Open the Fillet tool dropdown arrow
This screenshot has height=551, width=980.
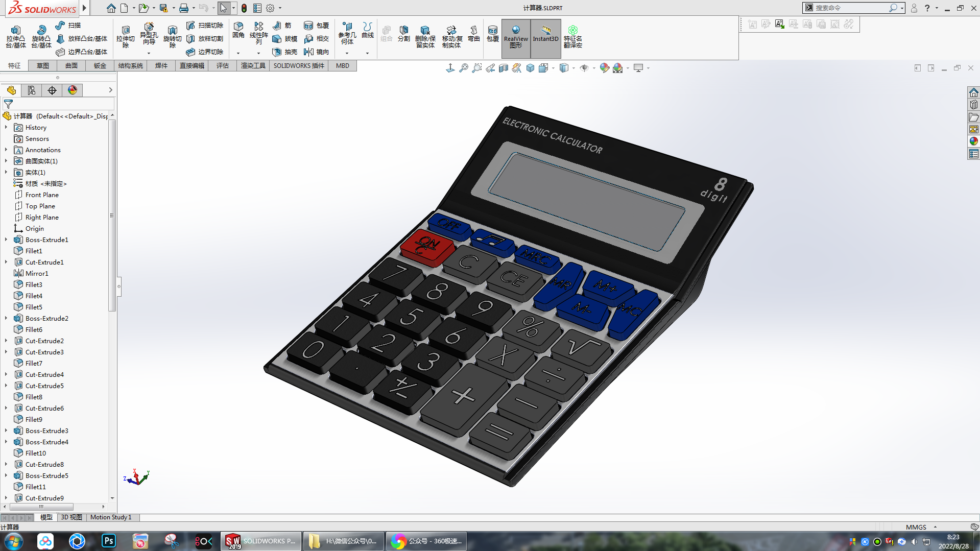(238, 53)
